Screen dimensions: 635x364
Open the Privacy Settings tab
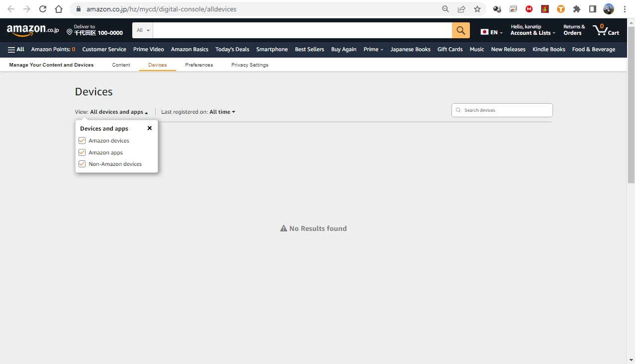tap(250, 65)
